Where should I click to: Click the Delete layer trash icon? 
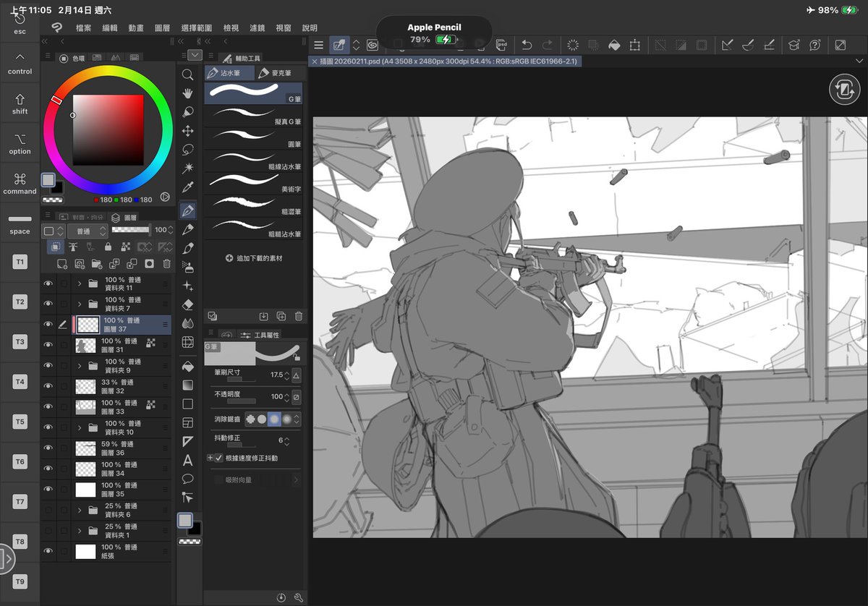point(167,264)
